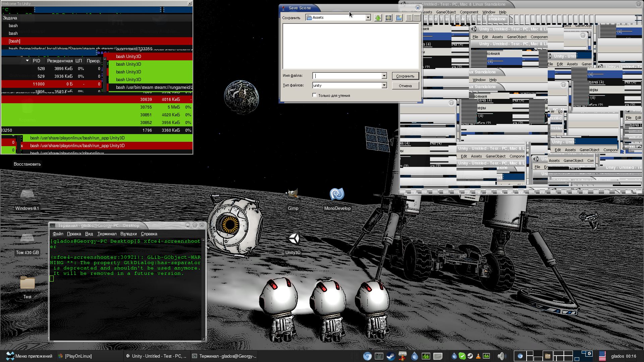Click the VLC cone icon in the system tray
Image resolution: width=644 pixels, height=362 pixels.
[x=478, y=356]
